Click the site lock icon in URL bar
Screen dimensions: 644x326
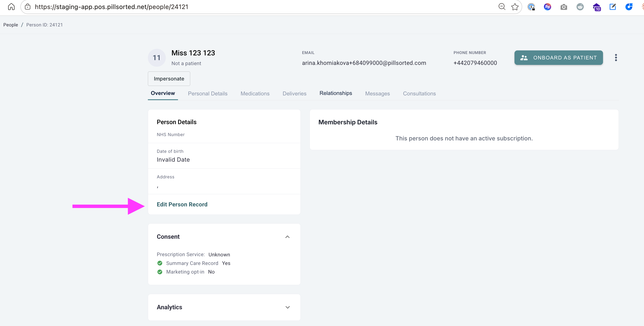point(28,7)
